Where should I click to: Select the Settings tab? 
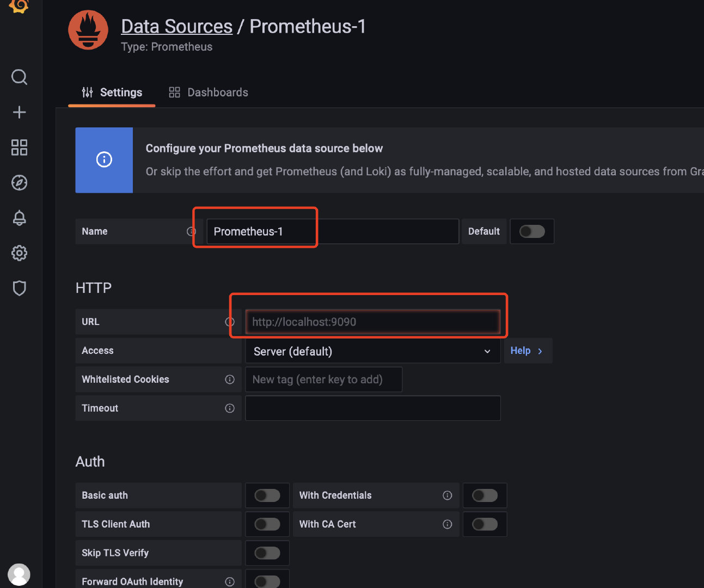pyautogui.click(x=112, y=92)
